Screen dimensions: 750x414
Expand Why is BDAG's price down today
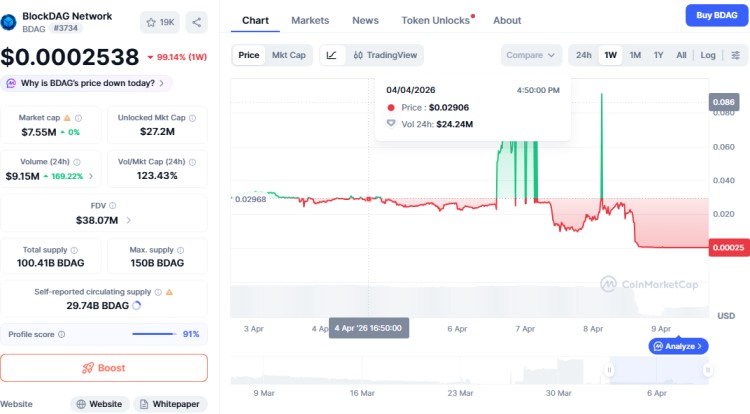87,83
